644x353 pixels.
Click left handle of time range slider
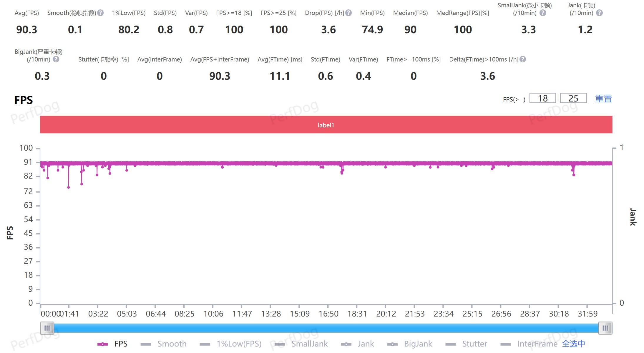click(47, 328)
